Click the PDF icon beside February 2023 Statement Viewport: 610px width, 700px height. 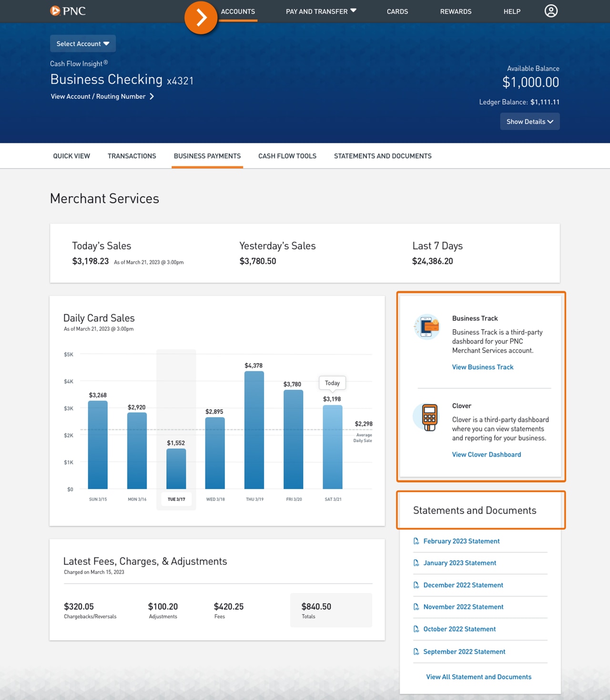click(416, 541)
